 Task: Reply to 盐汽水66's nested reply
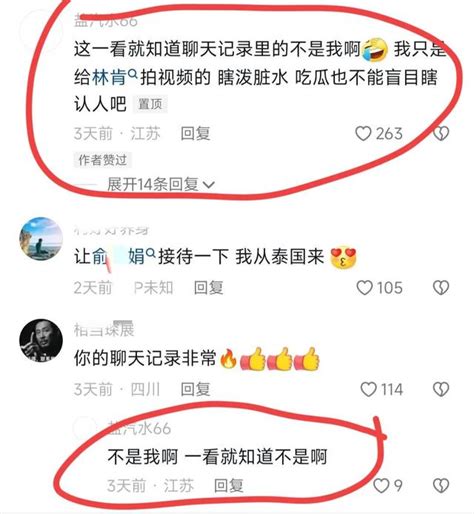click(229, 486)
